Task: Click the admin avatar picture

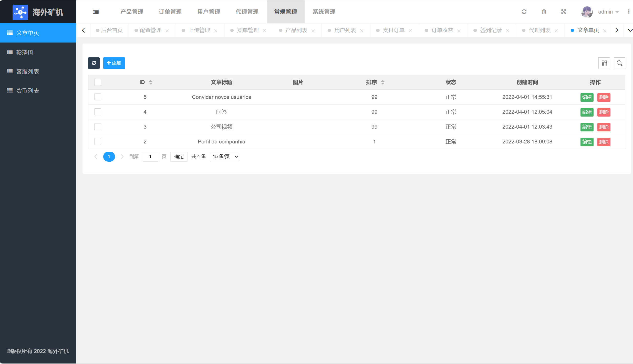Action: pos(587,12)
